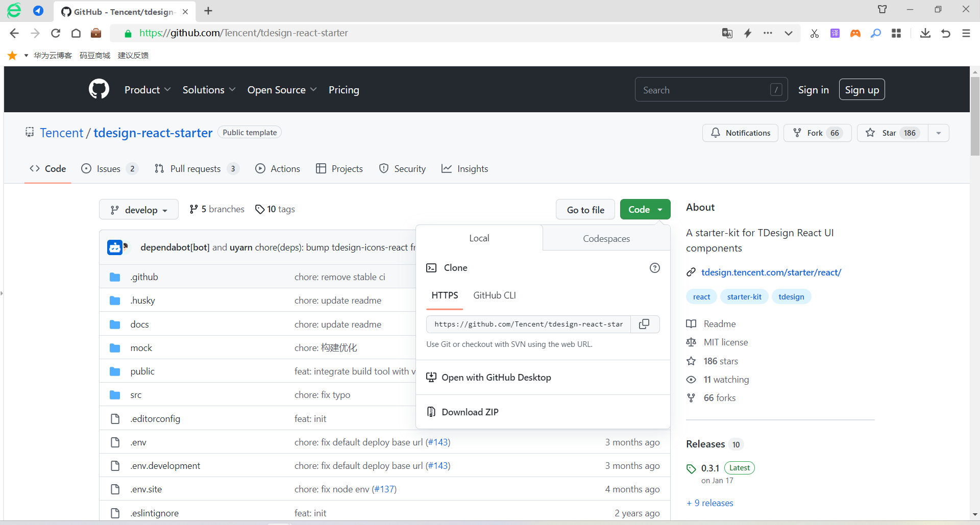
Task: Expand the Open Source menu
Action: click(282, 90)
